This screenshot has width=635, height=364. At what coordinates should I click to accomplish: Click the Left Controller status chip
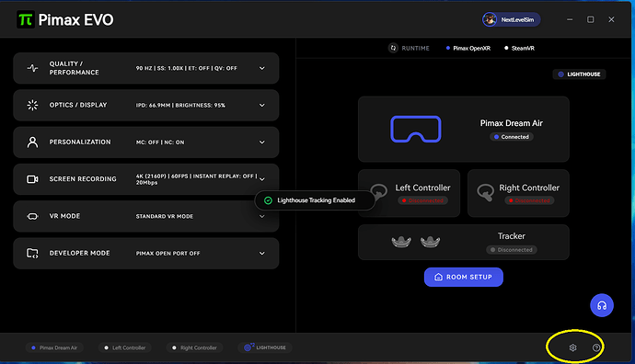coord(125,347)
